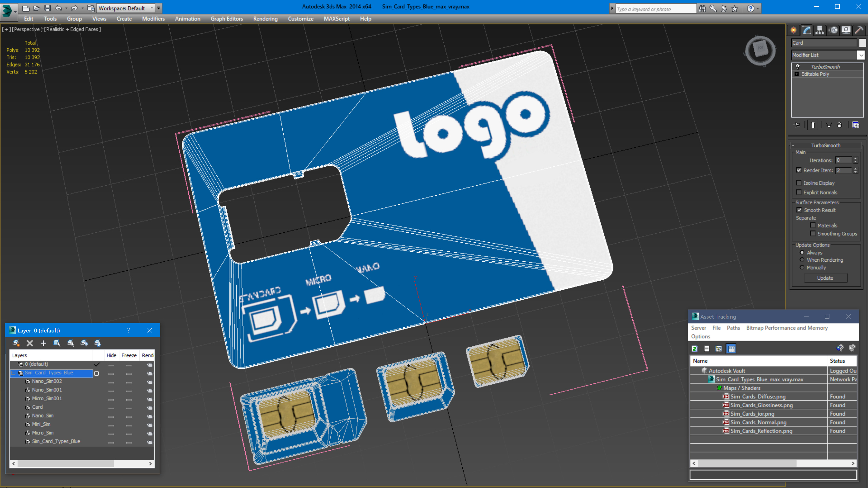Click Table View icon in Asset Tracking toolbar
The image size is (868, 488).
coord(731,349)
